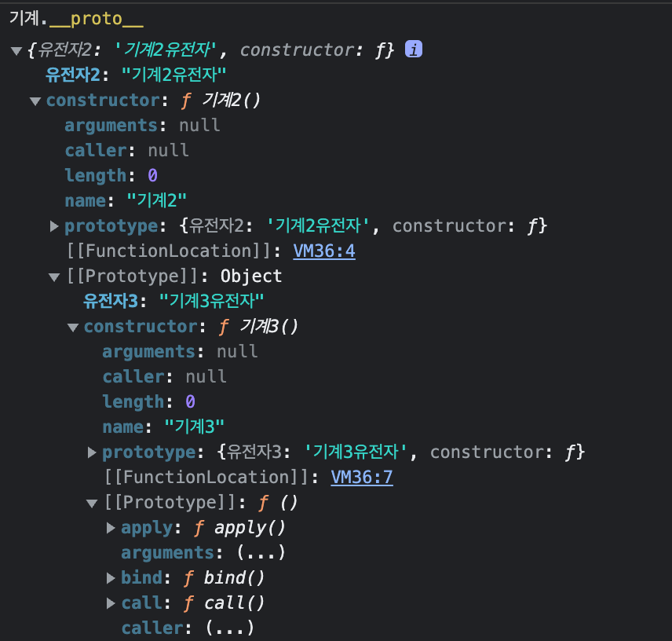This screenshot has width=672, height=641.
Task: Collapse the constructor: ƒ 기계3() node
Action: (x=73, y=328)
